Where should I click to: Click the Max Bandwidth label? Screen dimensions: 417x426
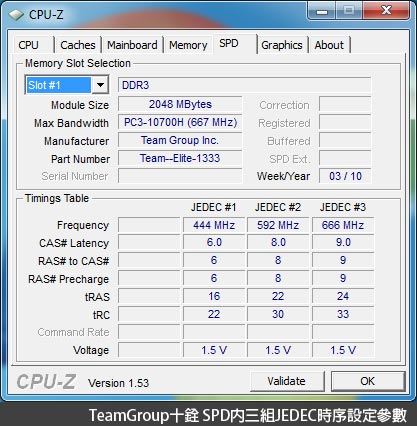pos(71,123)
